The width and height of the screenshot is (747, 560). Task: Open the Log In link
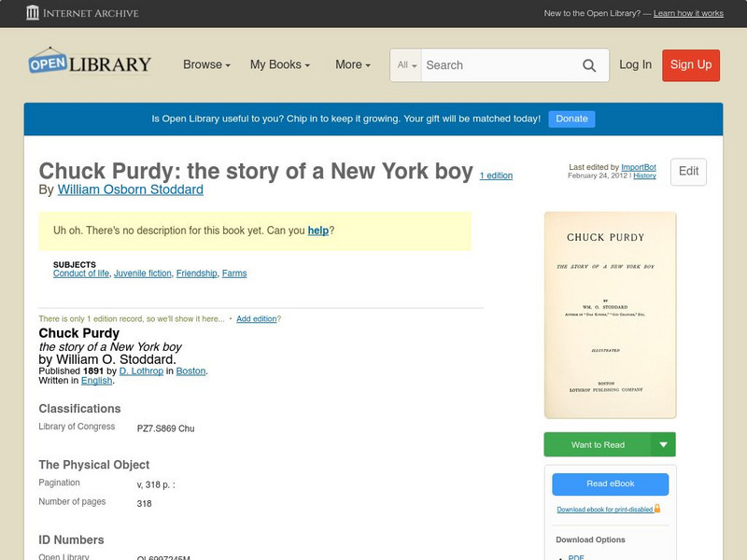point(635,64)
